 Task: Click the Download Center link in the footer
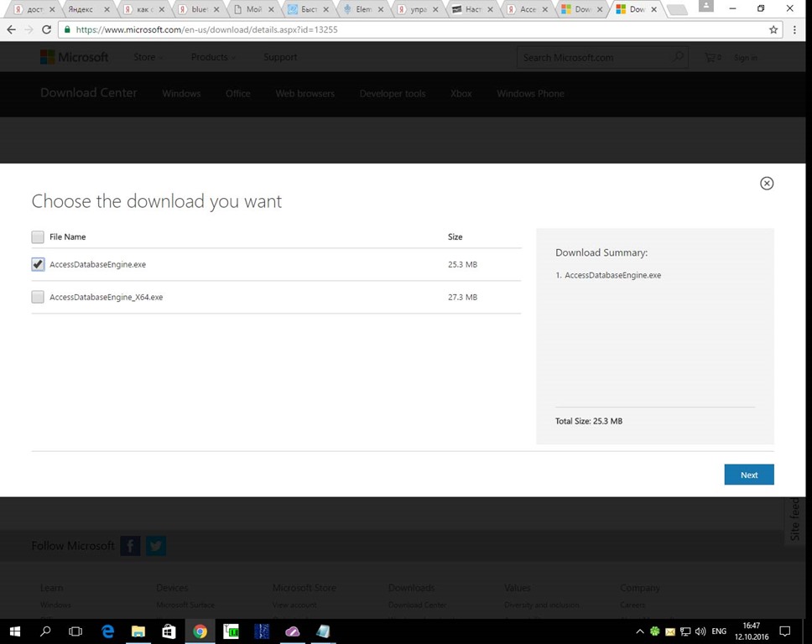(418, 605)
